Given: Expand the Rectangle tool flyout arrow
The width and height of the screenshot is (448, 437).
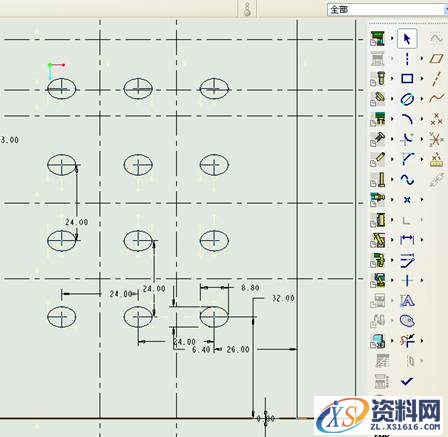Looking at the screenshot, I should (422, 79).
